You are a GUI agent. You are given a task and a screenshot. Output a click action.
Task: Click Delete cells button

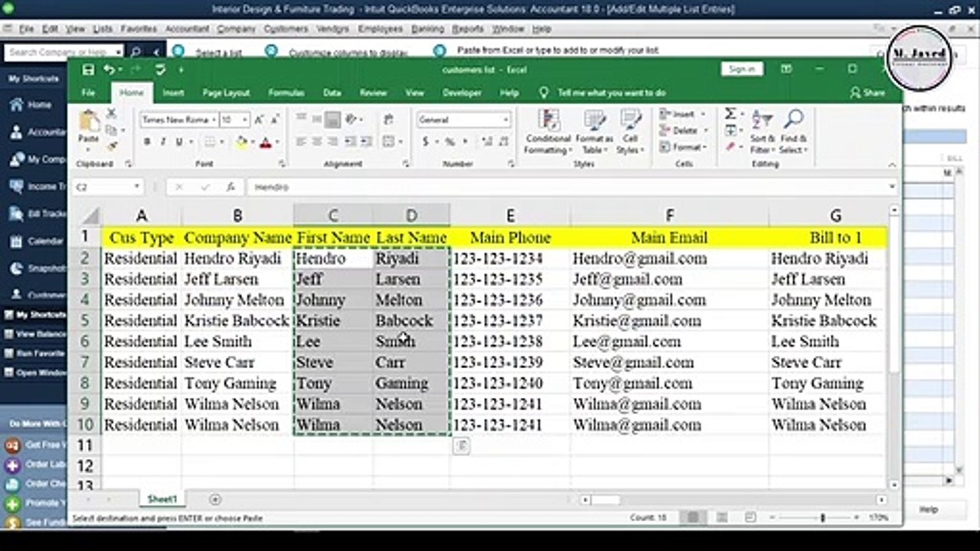click(x=679, y=131)
